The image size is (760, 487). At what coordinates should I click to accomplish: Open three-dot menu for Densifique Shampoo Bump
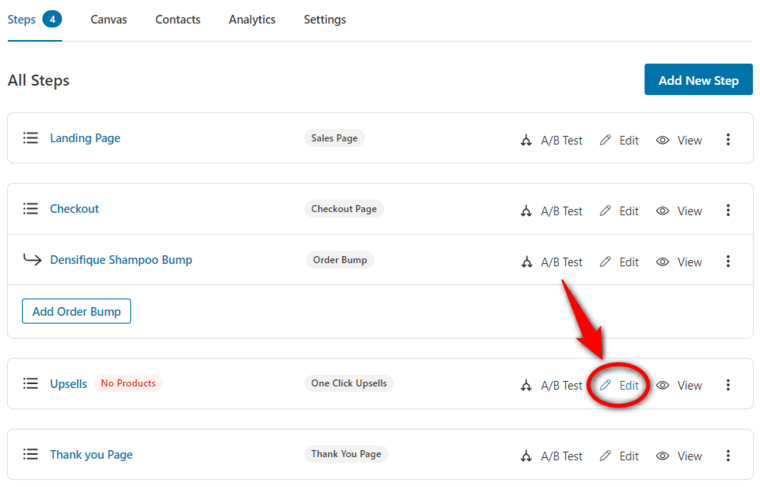pos(728,262)
